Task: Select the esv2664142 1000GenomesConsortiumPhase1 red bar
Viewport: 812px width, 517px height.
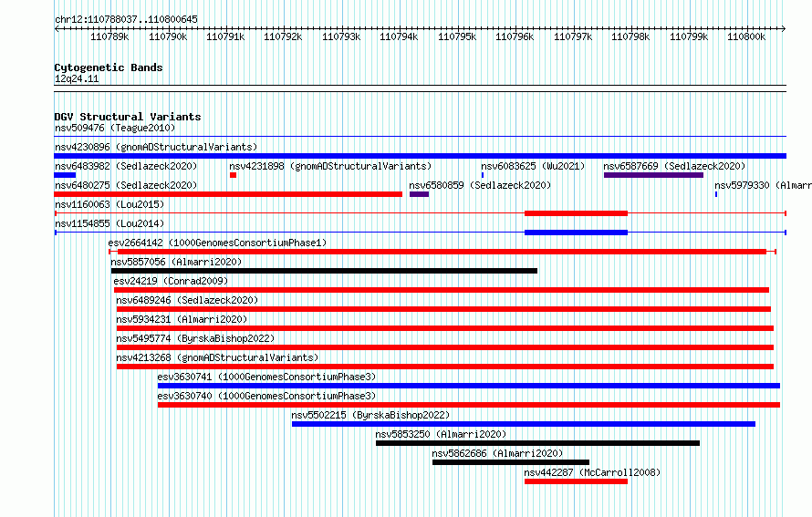Action: 442,252
